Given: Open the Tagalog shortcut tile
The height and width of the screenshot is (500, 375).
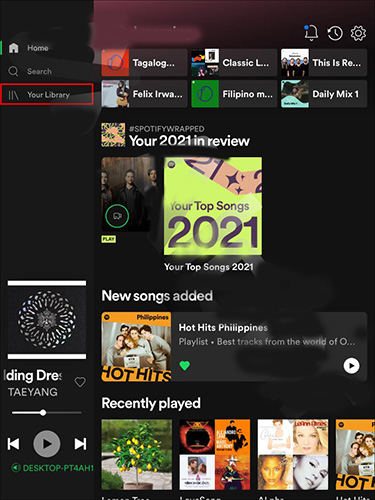Looking at the screenshot, I should tap(144, 62).
